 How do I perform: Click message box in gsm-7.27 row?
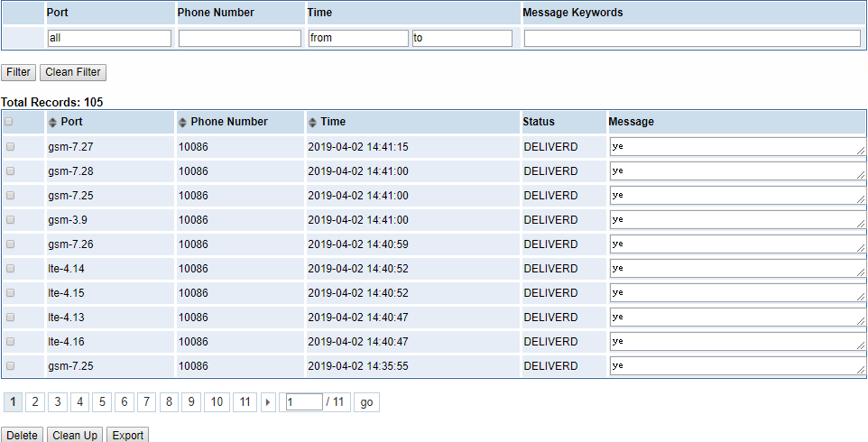737,147
